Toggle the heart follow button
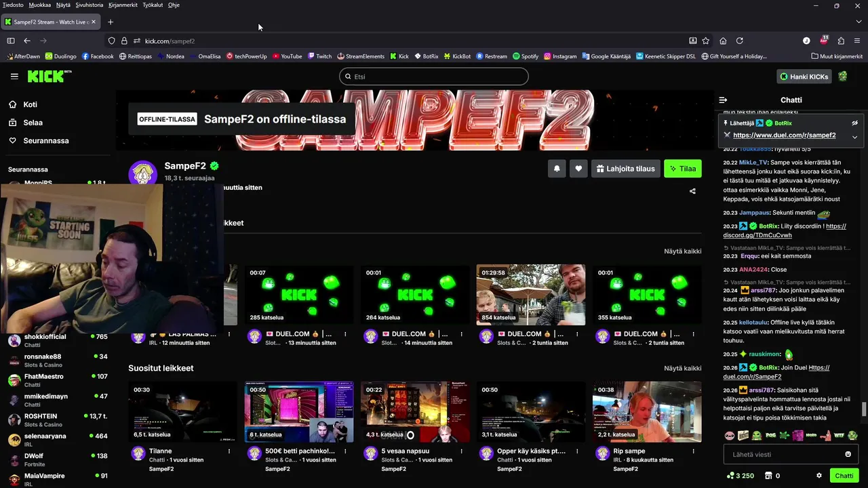868x488 pixels. 578,169
